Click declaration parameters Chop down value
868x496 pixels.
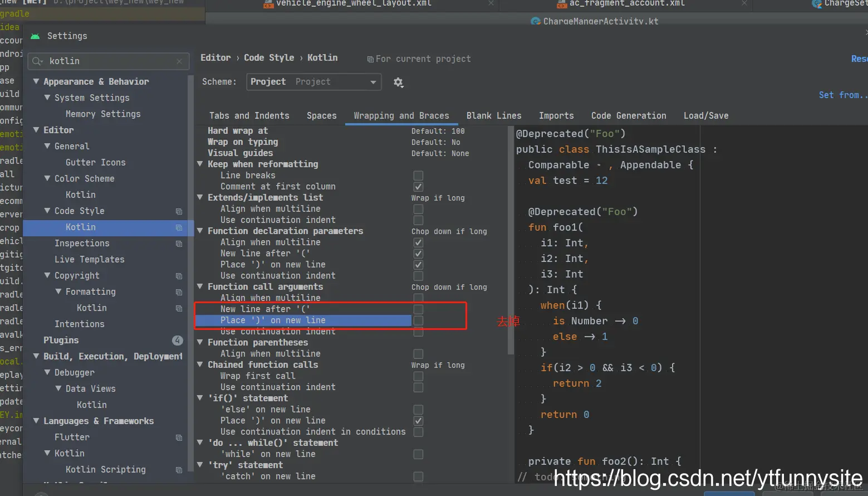449,231
